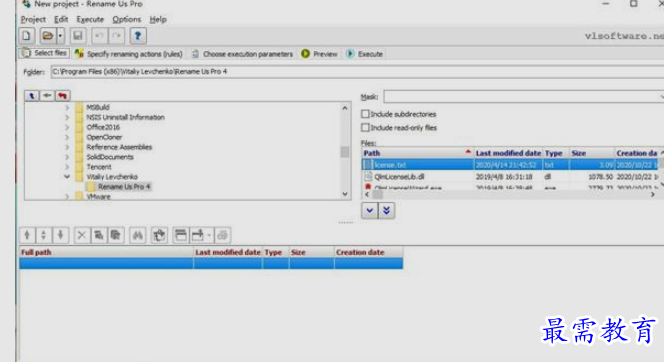Open the Options menu

pyautogui.click(x=127, y=19)
